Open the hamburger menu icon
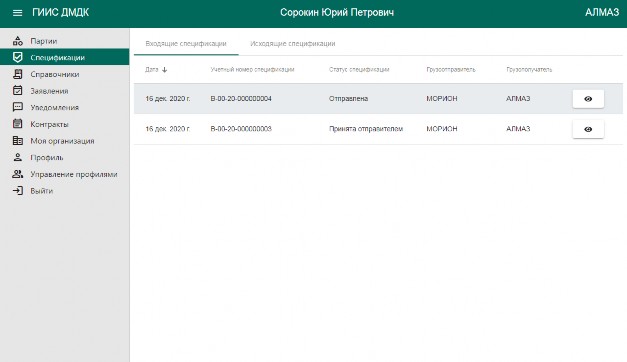627x362 pixels. (17, 13)
